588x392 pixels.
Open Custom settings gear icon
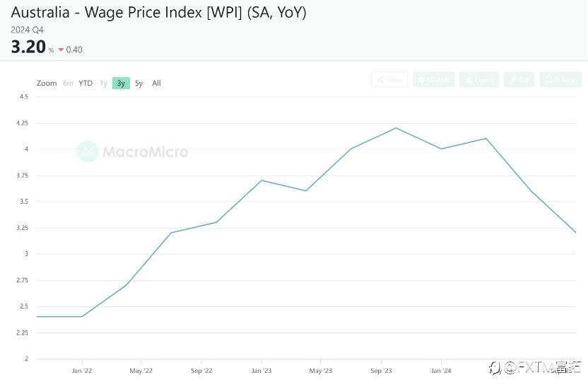click(421, 79)
